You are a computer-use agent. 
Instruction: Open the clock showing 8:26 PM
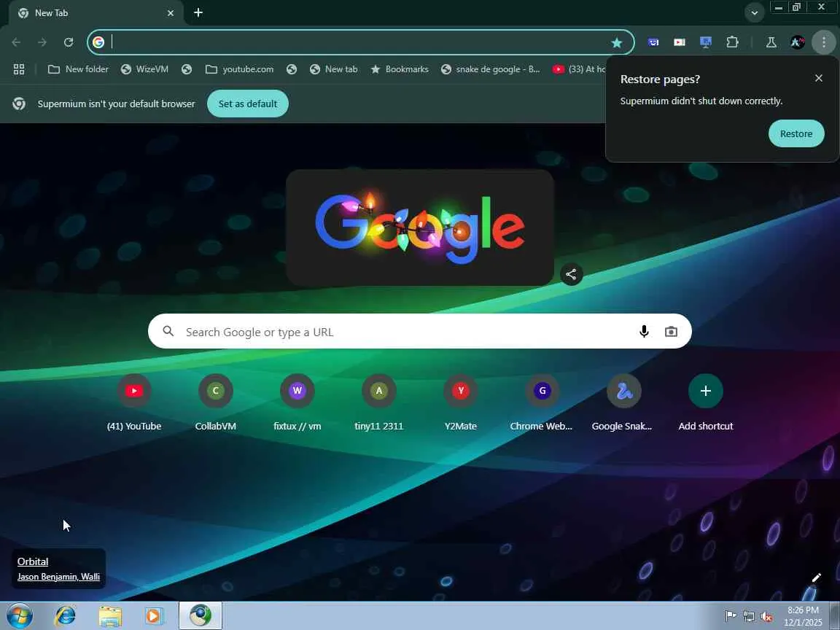(x=803, y=616)
